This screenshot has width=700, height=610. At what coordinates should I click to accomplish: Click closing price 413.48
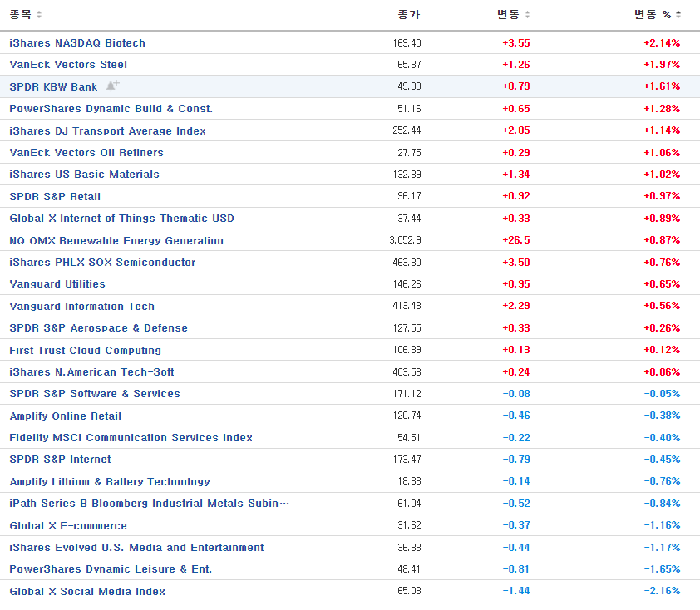coord(407,306)
